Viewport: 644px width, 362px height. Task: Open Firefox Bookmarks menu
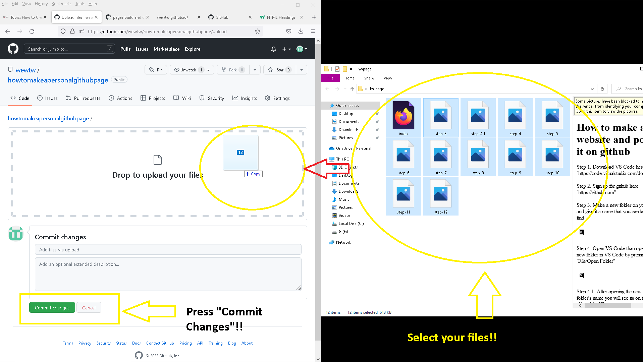click(x=61, y=4)
